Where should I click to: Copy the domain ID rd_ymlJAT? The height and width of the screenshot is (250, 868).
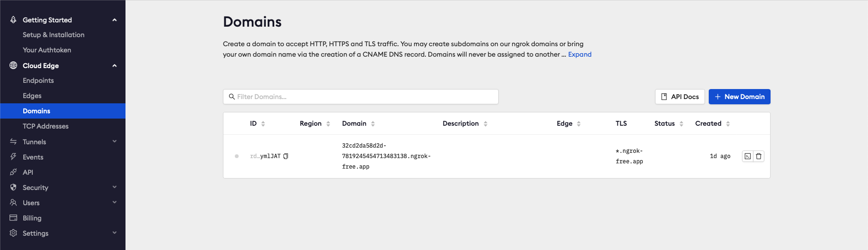point(286,156)
